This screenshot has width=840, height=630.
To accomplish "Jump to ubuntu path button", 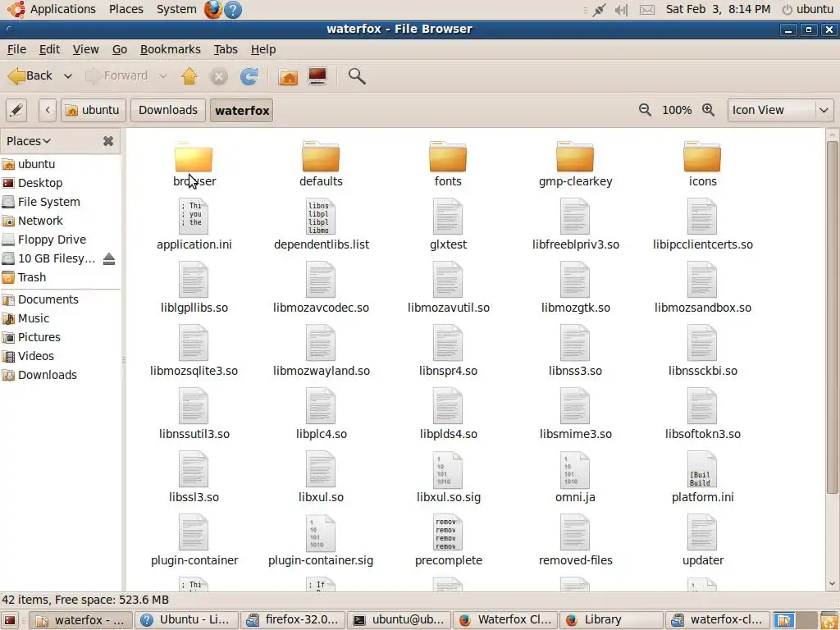I will coord(94,111).
